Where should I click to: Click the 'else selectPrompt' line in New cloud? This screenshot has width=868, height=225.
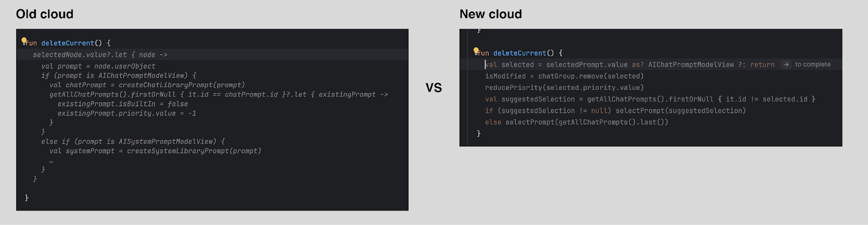point(577,123)
